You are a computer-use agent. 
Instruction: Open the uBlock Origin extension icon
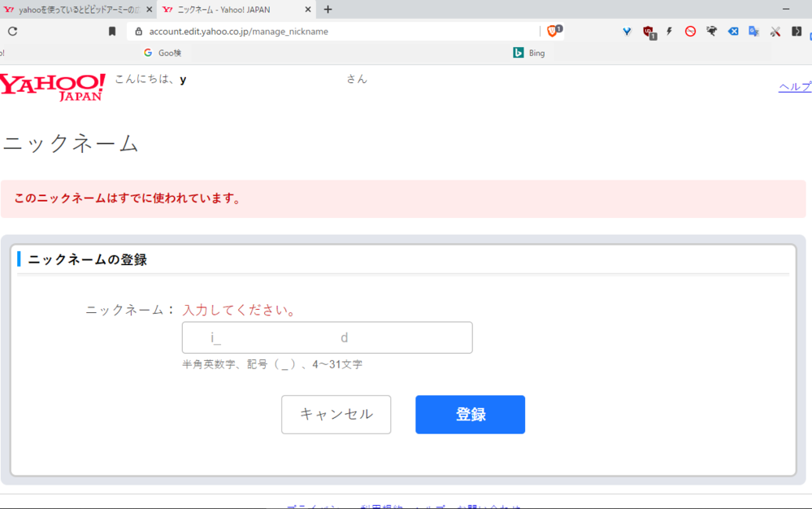coord(649,32)
